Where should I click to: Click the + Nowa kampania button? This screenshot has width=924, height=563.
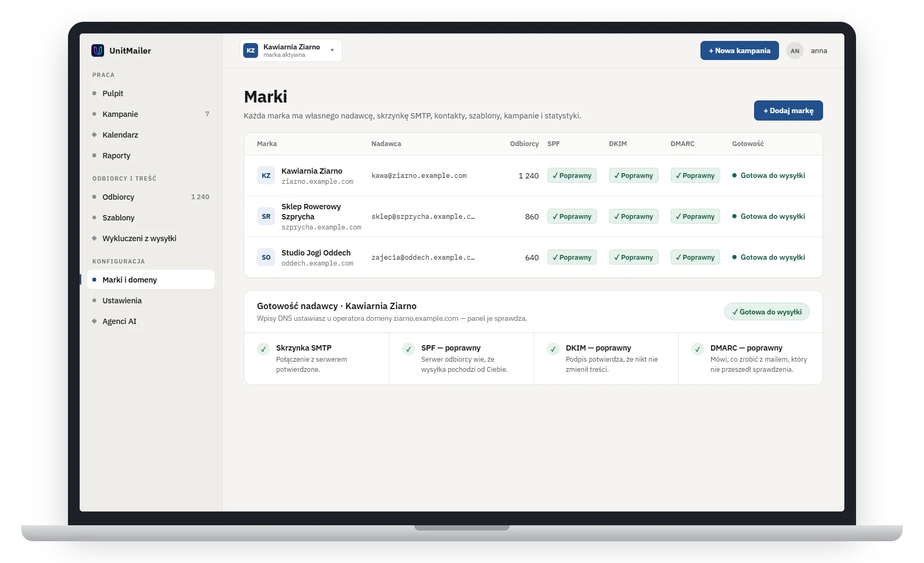pyautogui.click(x=739, y=50)
